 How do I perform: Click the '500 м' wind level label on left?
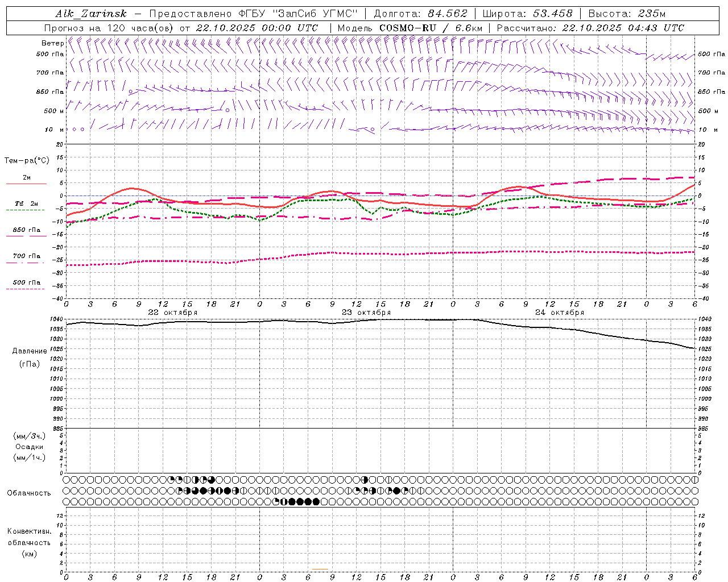(x=54, y=111)
